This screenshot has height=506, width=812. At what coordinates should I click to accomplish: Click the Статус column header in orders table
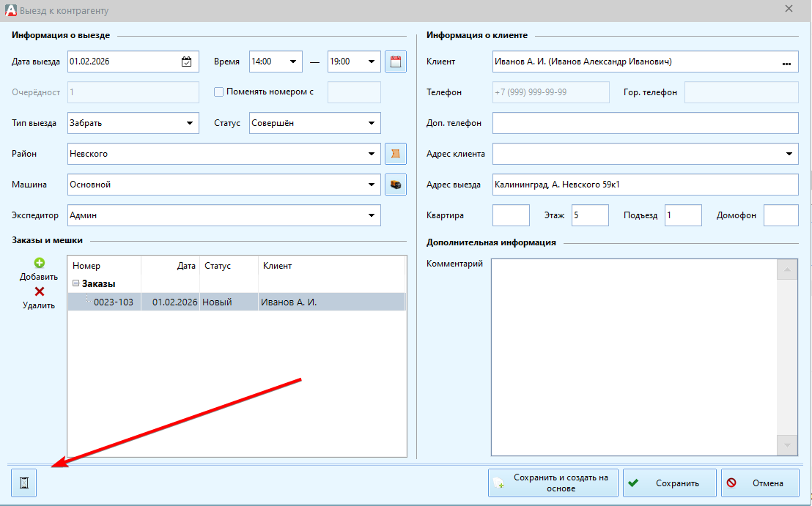click(x=229, y=266)
